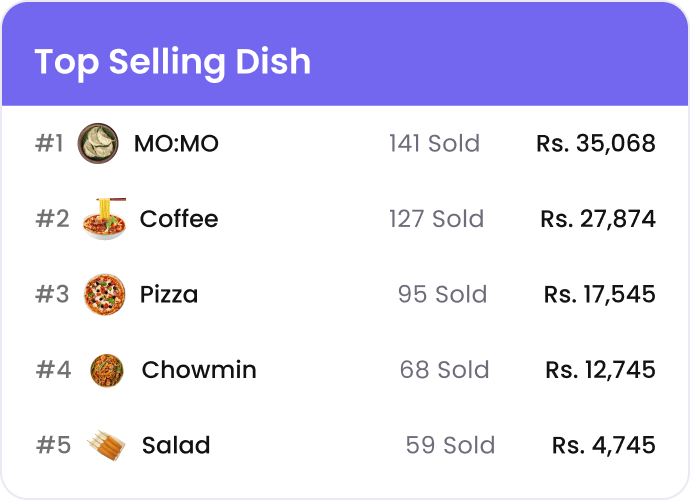690x500 pixels.
Task: Click the Rs. 27,874 revenue amount
Action: coord(598,219)
